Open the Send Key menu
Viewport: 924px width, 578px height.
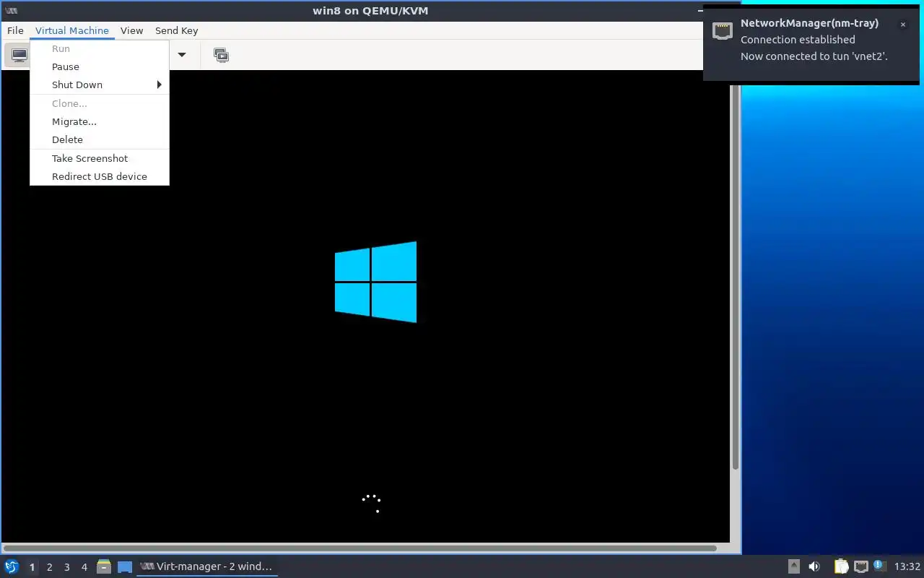[176, 30]
